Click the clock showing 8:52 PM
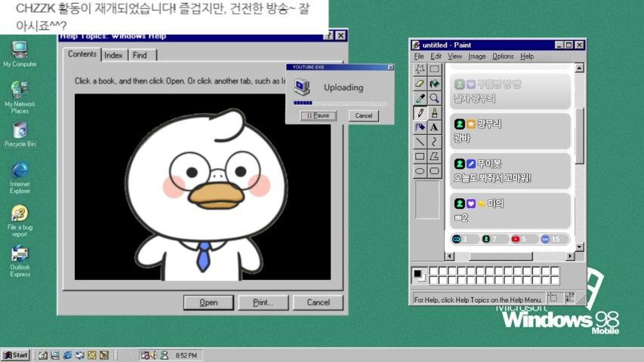Image resolution: width=644 pixels, height=362 pixels. (x=186, y=355)
